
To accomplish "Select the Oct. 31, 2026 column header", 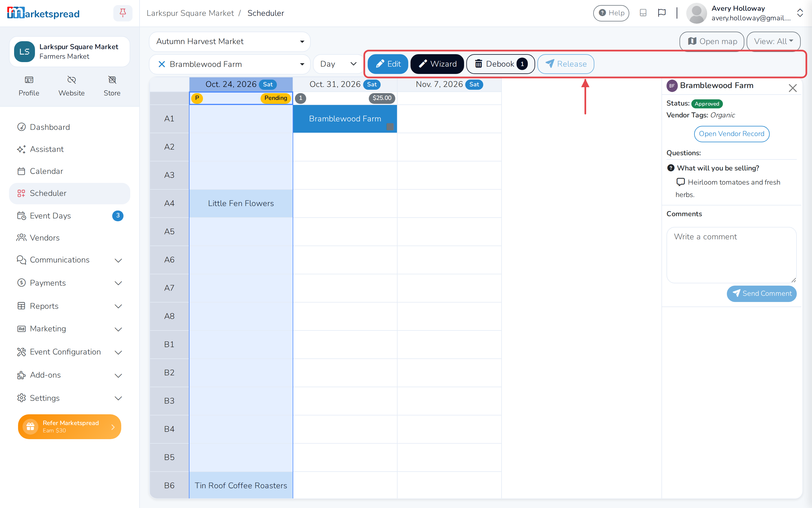I will point(345,84).
